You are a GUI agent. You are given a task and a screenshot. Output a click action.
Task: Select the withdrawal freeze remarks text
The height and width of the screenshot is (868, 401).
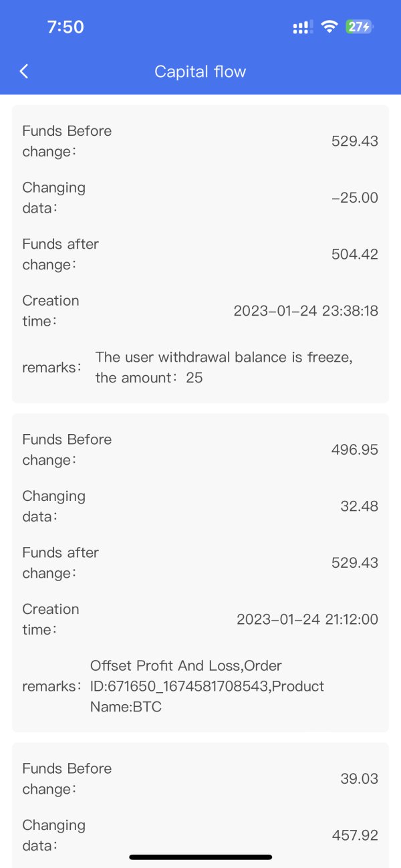coord(224,367)
